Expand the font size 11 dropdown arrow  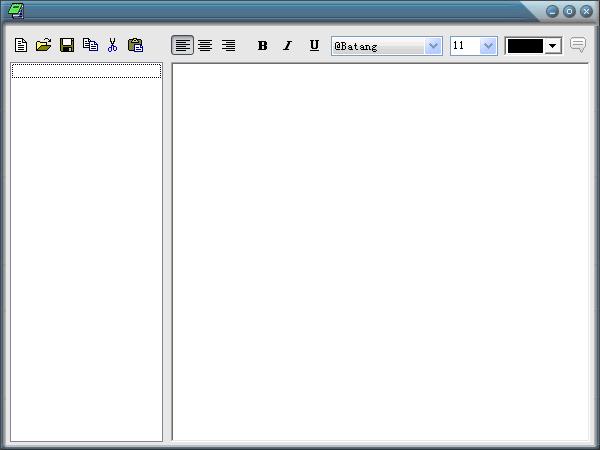click(488, 46)
